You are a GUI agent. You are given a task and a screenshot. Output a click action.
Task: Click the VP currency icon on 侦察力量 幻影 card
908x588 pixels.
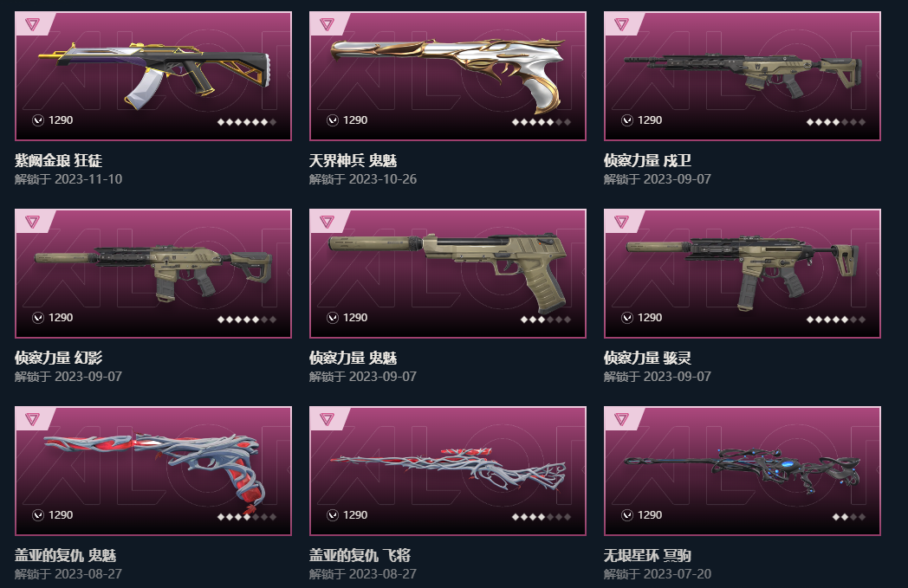[x=38, y=318]
